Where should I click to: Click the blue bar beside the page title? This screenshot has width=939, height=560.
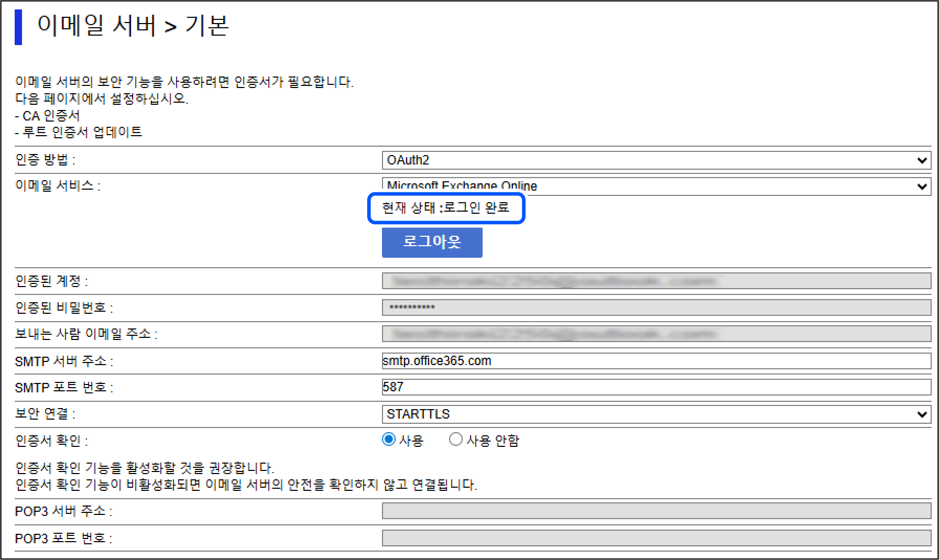(18, 27)
